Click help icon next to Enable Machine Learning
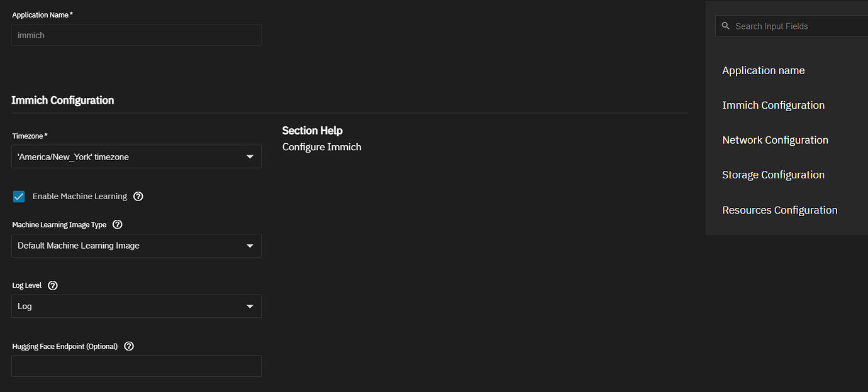 (138, 197)
